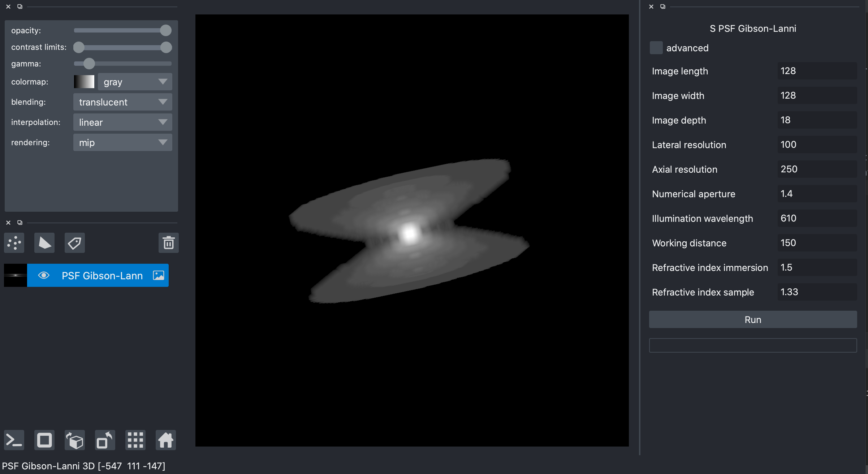The height and width of the screenshot is (474, 868).
Task: Add a new labels layer
Action: coord(75,243)
